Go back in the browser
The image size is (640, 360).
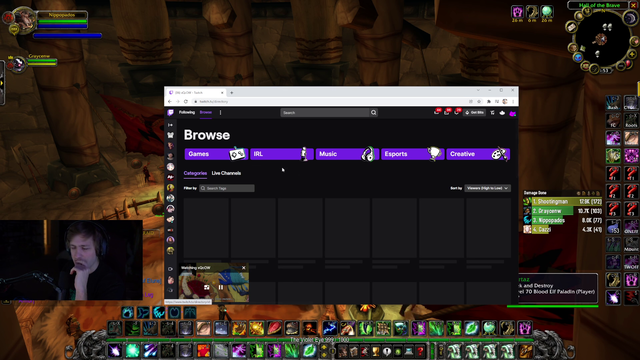pos(170,102)
